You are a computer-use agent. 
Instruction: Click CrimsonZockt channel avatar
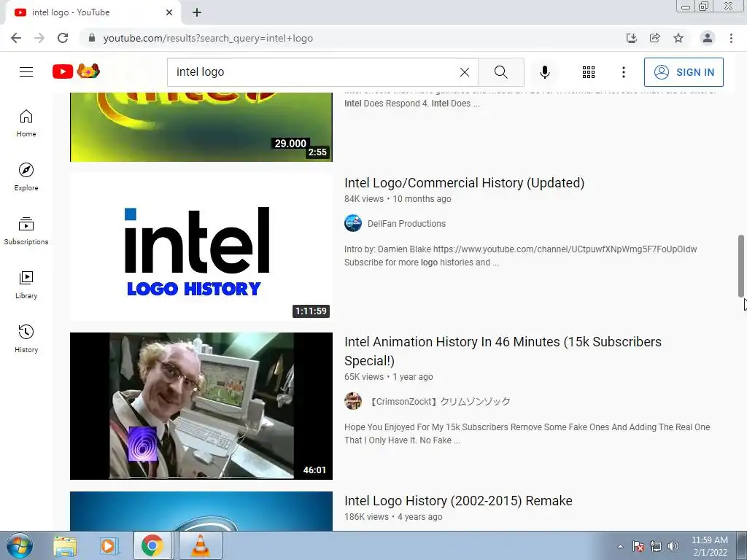tap(353, 402)
